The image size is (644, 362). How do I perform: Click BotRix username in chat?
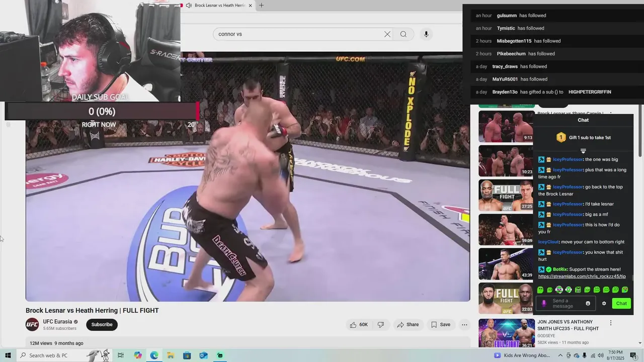[x=559, y=269]
